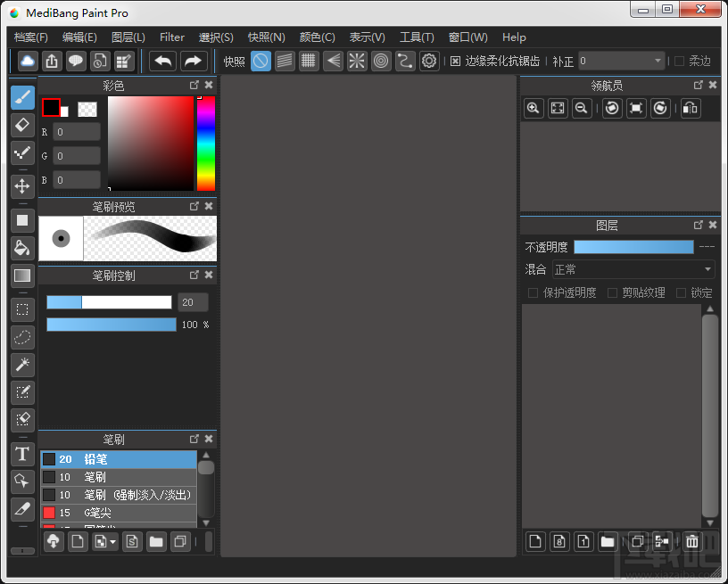Select the Move tool
Viewport: 728px width, 584px height.
click(23, 186)
